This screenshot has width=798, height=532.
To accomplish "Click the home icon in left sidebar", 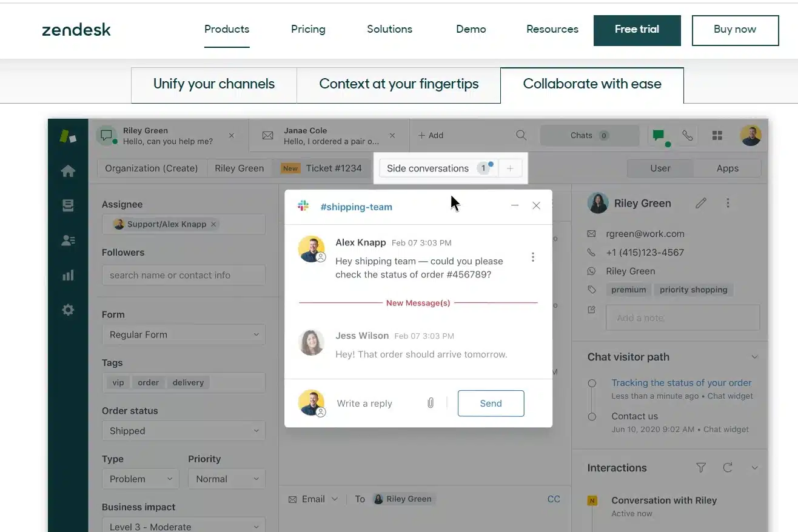I will coord(68,171).
